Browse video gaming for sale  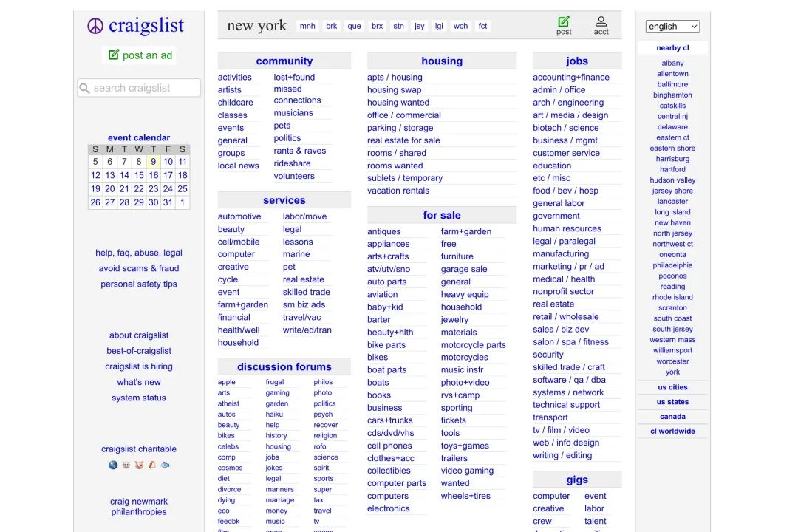pyautogui.click(x=467, y=471)
